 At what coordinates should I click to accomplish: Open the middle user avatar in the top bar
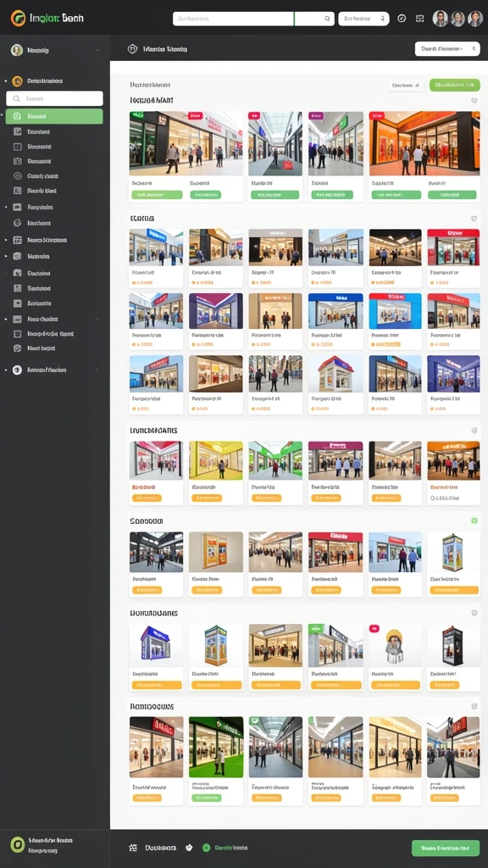pos(457,19)
